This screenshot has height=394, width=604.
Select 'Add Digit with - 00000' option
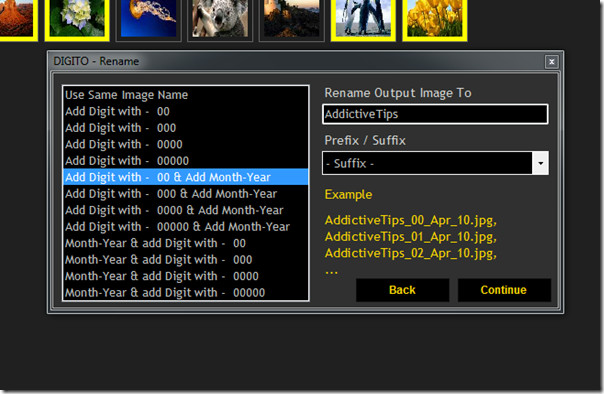(185, 161)
